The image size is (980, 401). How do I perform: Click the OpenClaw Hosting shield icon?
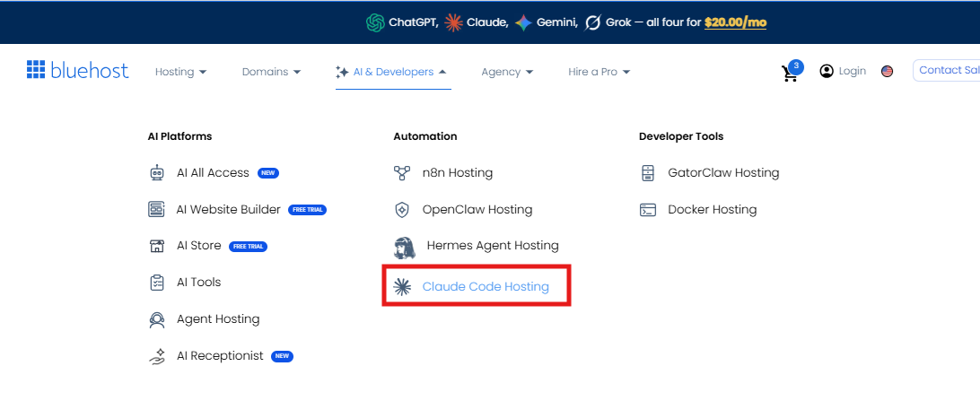click(x=402, y=210)
